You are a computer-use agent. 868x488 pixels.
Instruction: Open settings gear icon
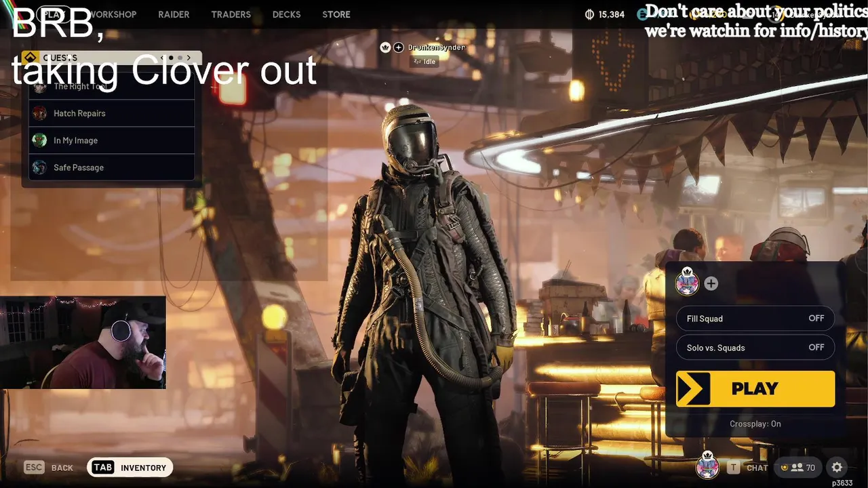point(837,467)
